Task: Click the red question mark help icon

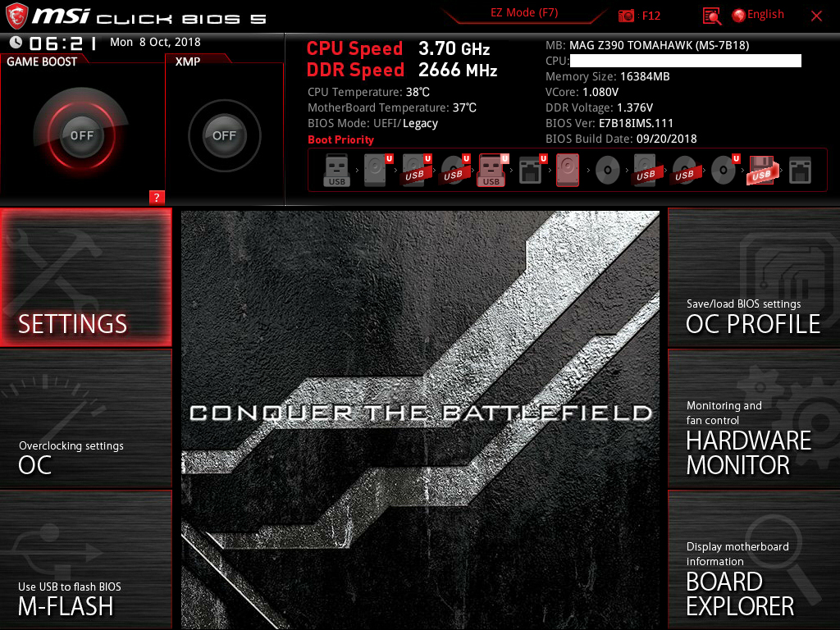Action: click(157, 197)
